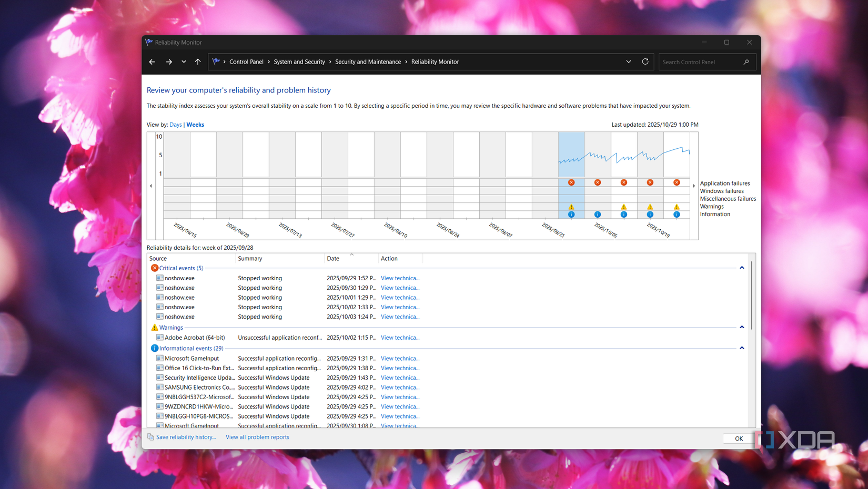Image resolution: width=868 pixels, height=489 pixels.
Task: Click the noshow.exe application icon in the first critical row
Action: coord(160,278)
